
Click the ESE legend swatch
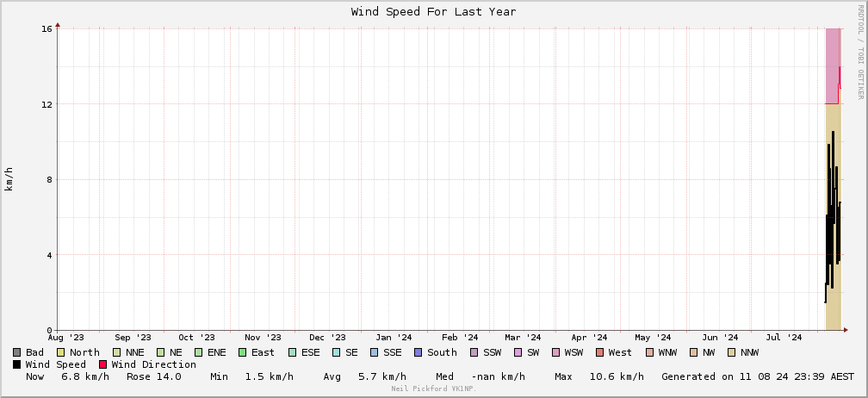293,352
